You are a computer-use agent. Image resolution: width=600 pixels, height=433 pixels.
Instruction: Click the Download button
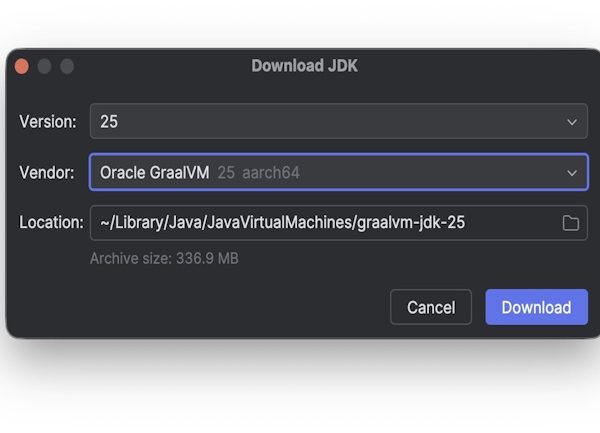coord(536,307)
